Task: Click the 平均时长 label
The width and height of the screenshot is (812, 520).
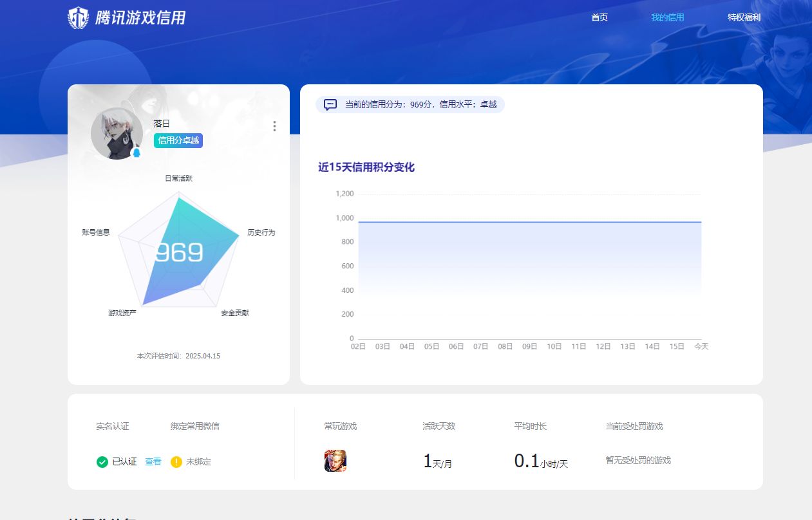Action: pyautogui.click(x=531, y=426)
